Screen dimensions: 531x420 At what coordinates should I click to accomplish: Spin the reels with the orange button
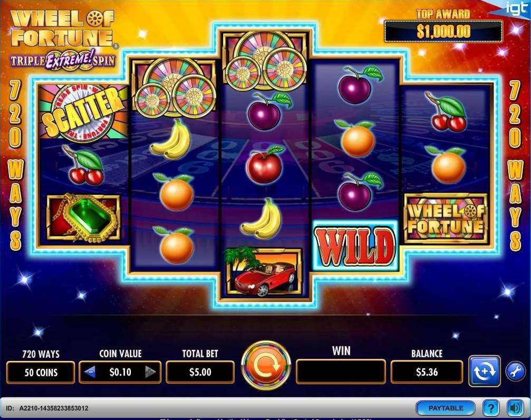click(266, 365)
